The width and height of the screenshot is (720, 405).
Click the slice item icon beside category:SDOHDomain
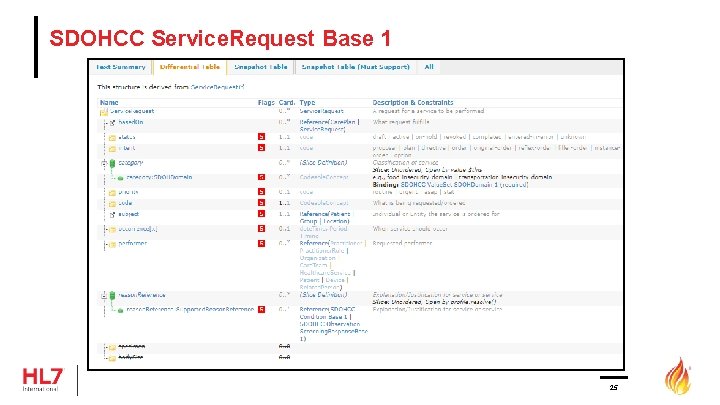point(120,178)
